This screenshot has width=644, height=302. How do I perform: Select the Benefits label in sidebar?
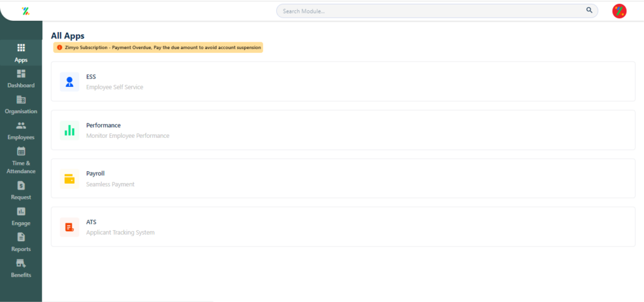(x=21, y=275)
